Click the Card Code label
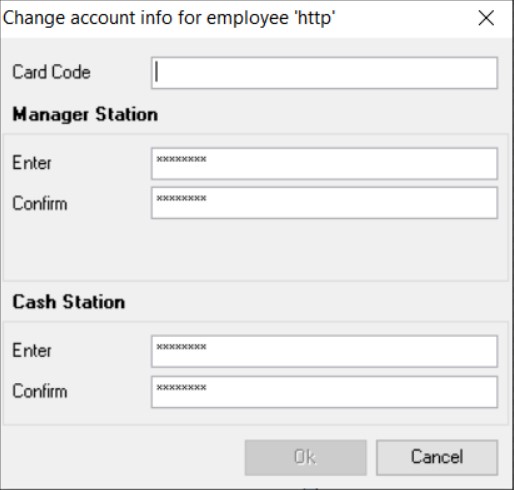 (51, 72)
